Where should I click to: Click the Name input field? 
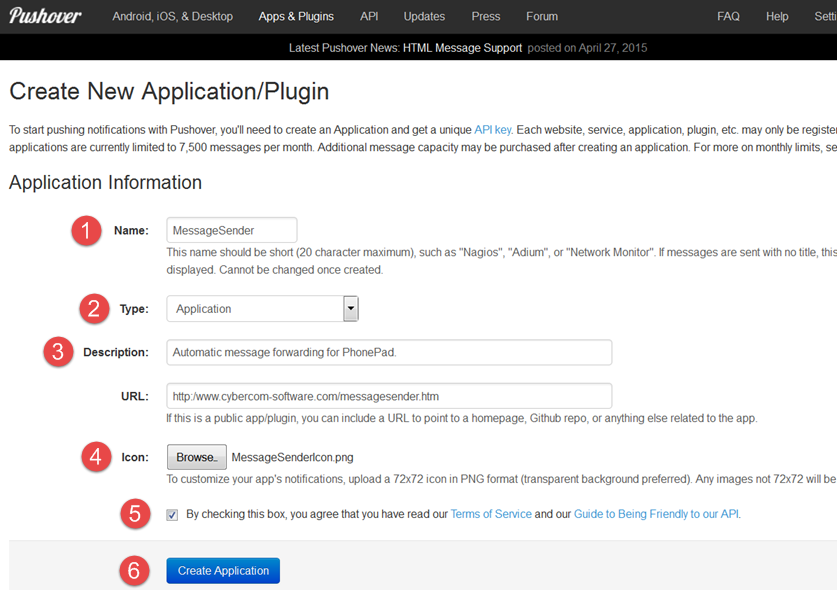click(232, 230)
